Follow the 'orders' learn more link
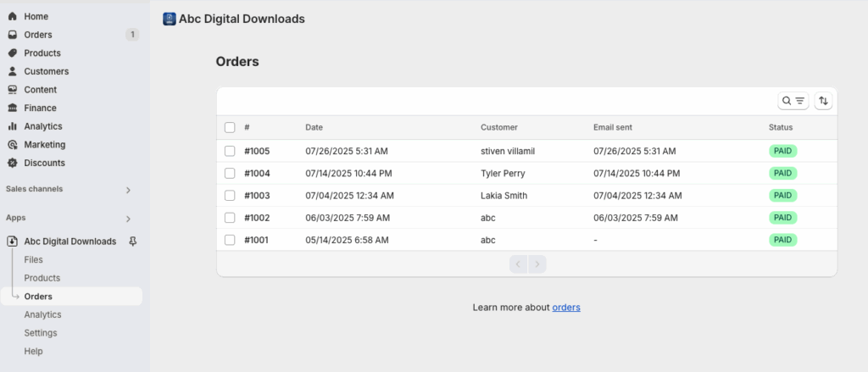Viewport: 868px width, 372px height. [x=566, y=308]
